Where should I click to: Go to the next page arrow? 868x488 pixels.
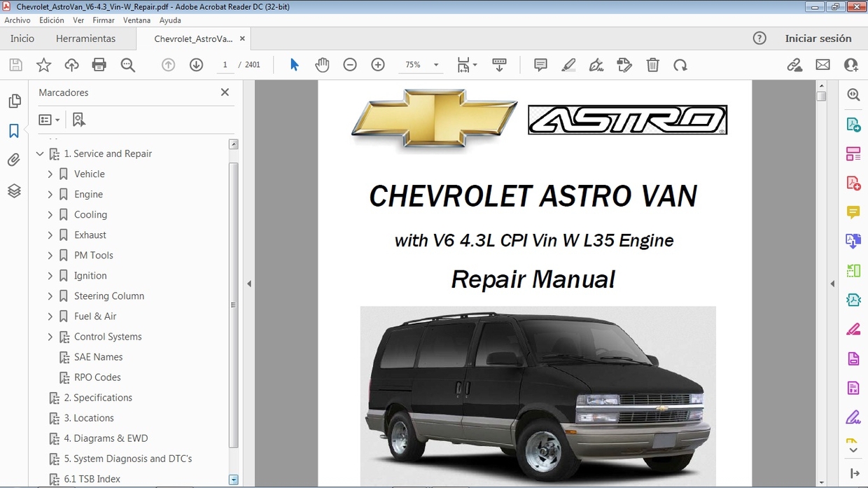coord(196,65)
